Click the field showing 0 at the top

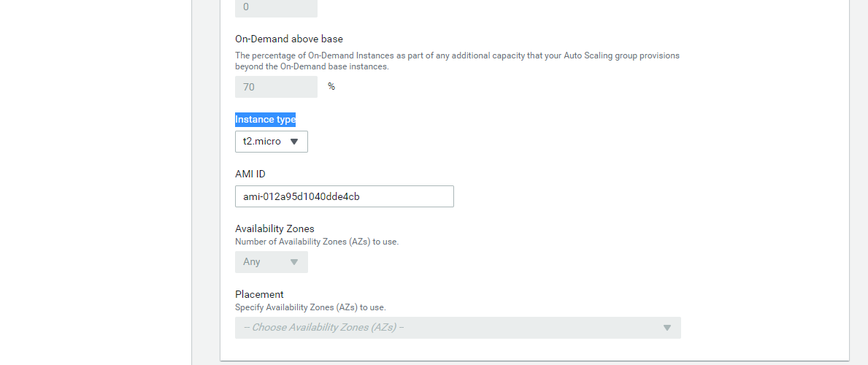click(276, 8)
